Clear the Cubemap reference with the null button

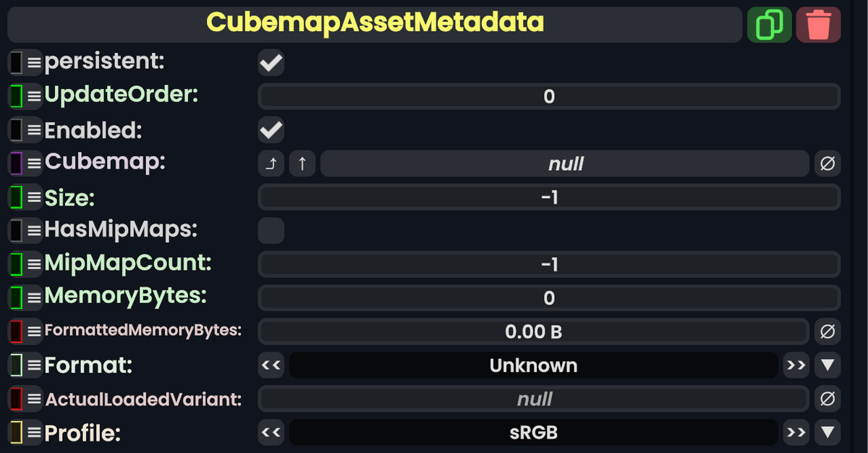click(x=827, y=163)
